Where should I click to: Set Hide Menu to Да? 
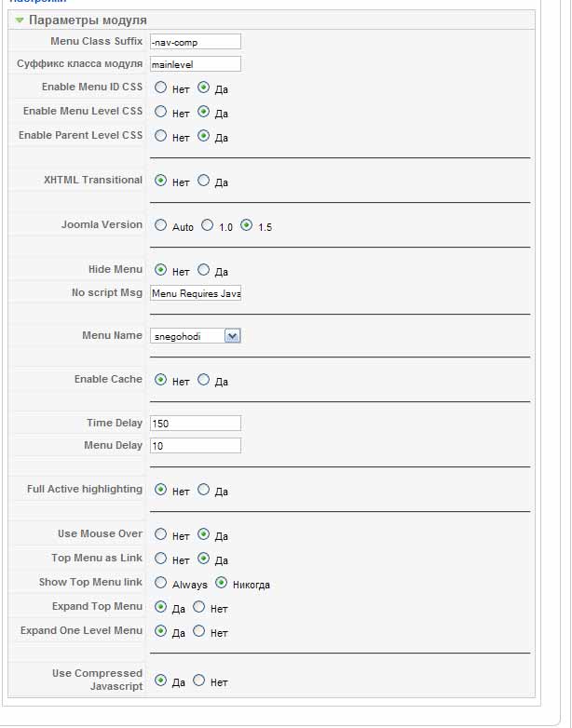pos(204,270)
